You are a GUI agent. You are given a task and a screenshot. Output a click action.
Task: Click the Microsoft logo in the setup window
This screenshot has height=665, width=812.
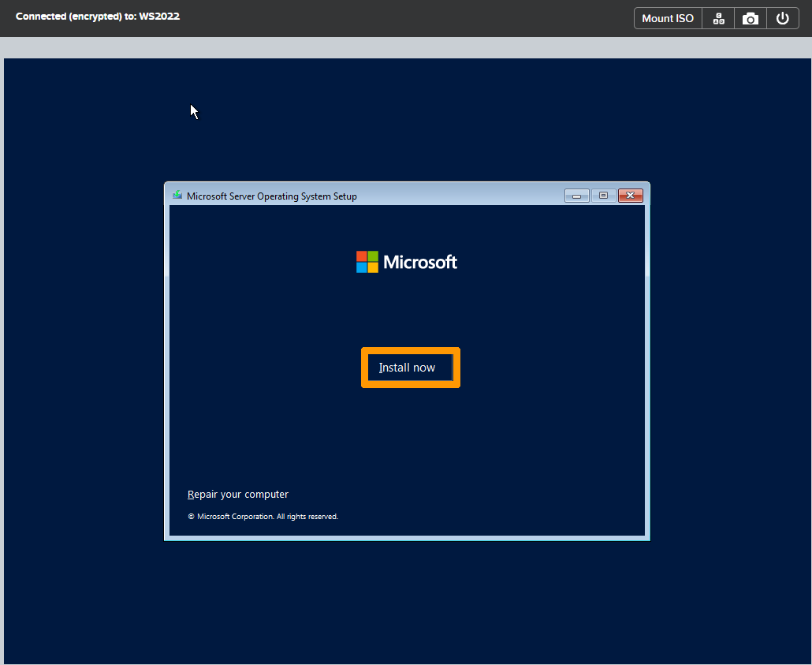407,261
